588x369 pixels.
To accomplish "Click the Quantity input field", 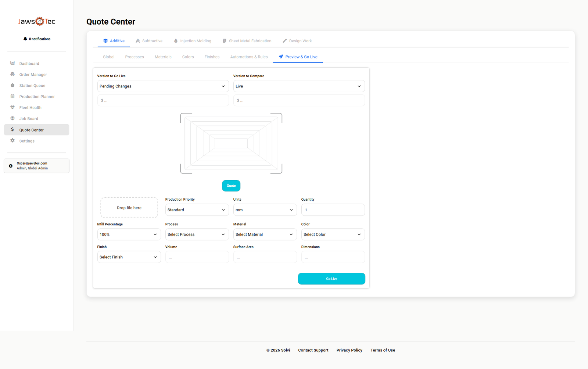I will 333,210.
